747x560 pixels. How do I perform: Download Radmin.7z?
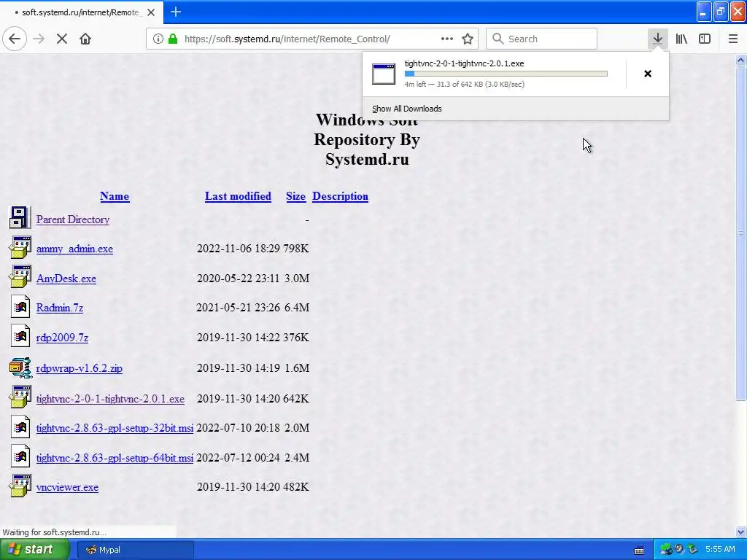[x=60, y=308]
